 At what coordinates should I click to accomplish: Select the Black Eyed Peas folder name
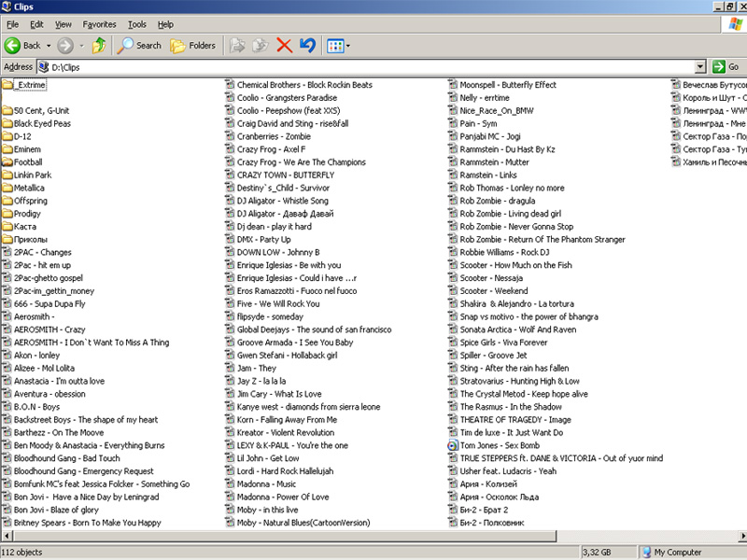point(42,123)
